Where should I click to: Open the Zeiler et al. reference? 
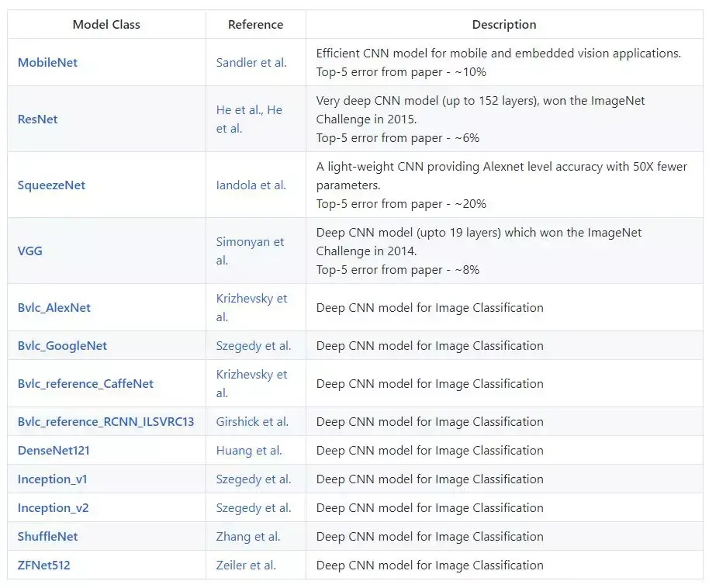246,565
